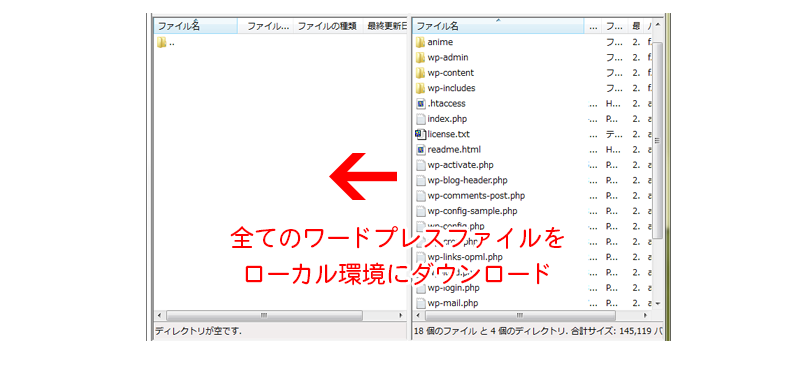Click the wp-mail.php file icon
Image resolution: width=800 pixels, height=372 pixels.
(x=420, y=303)
